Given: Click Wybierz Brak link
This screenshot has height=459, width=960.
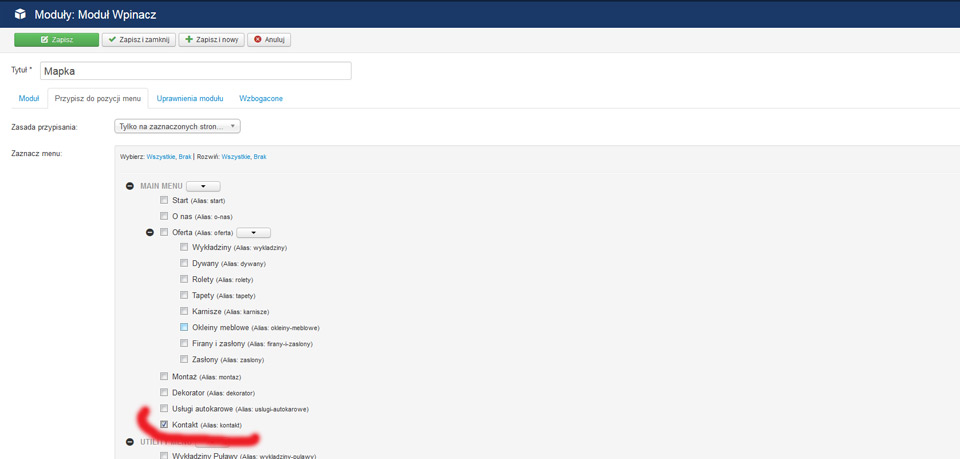Looking at the screenshot, I should [185, 157].
